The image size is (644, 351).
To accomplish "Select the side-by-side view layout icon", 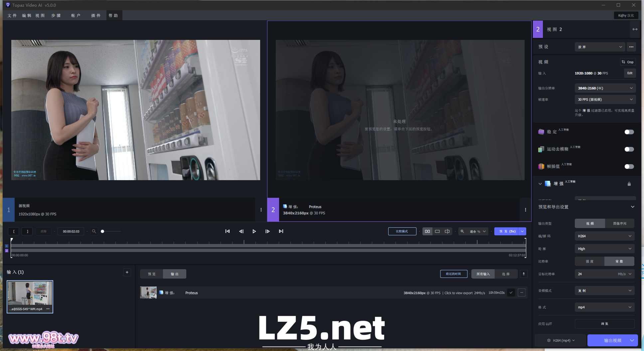I will point(427,231).
